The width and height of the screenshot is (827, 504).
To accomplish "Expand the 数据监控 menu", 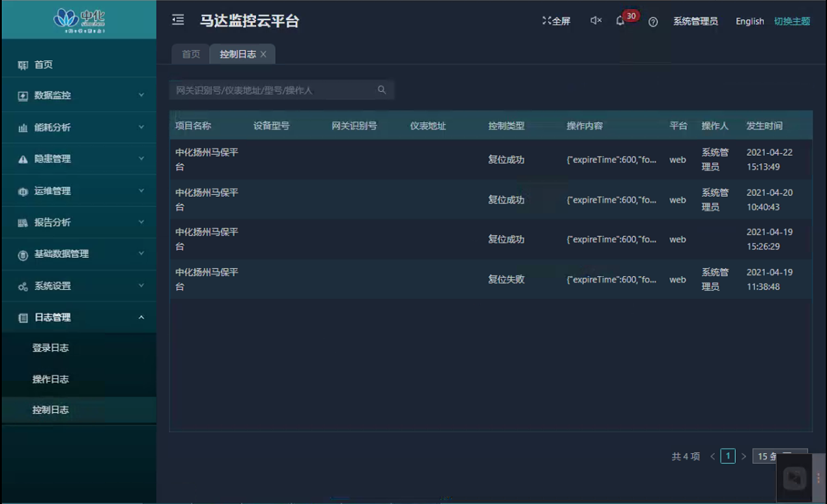I will [x=78, y=96].
